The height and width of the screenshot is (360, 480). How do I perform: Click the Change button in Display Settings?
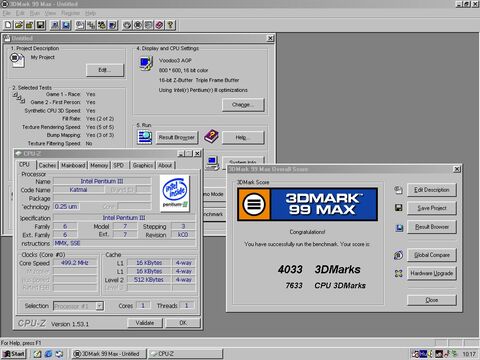[x=243, y=105]
